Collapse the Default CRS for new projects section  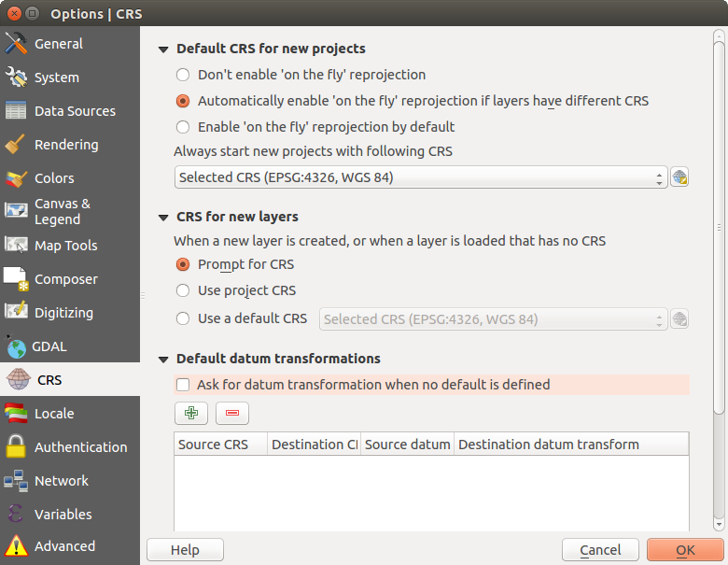(x=164, y=49)
